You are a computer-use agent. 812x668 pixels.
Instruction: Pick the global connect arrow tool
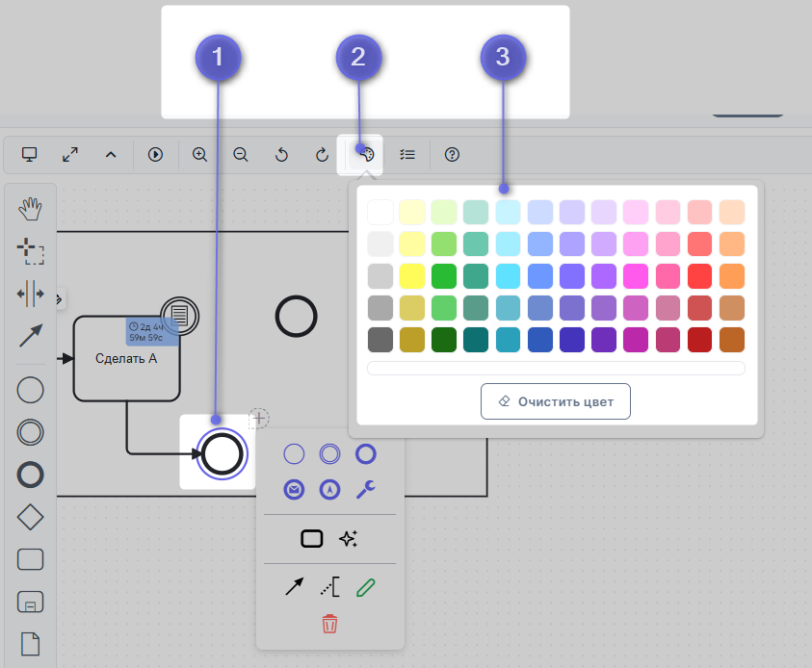pos(31,336)
